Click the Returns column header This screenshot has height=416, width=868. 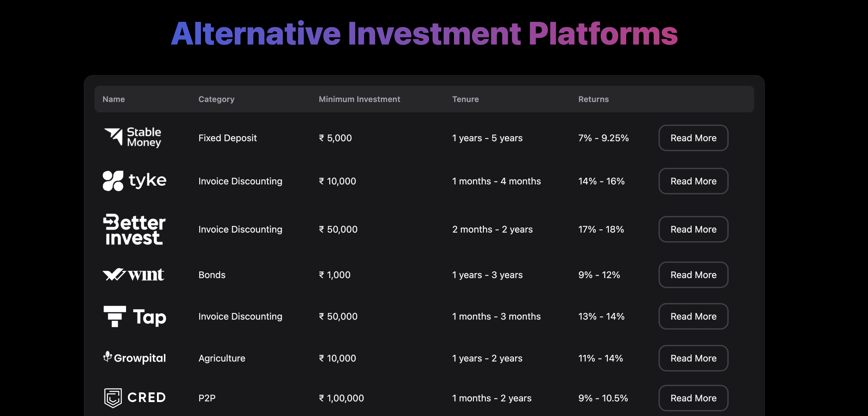tap(593, 99)
